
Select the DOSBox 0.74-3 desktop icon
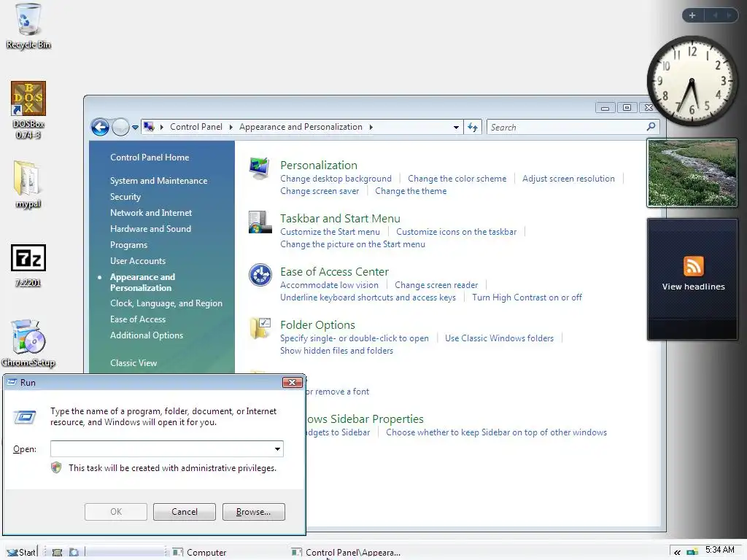(28, 110)
